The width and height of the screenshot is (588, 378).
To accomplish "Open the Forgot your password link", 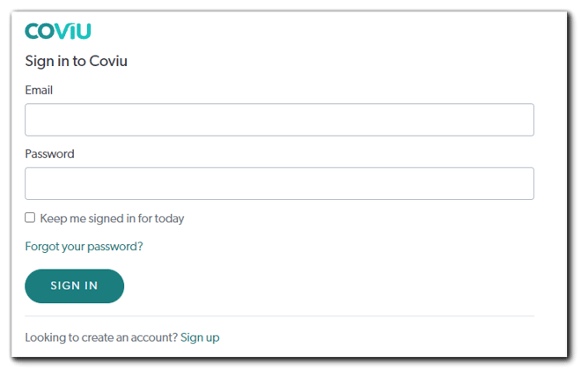I will coord(84,247).
